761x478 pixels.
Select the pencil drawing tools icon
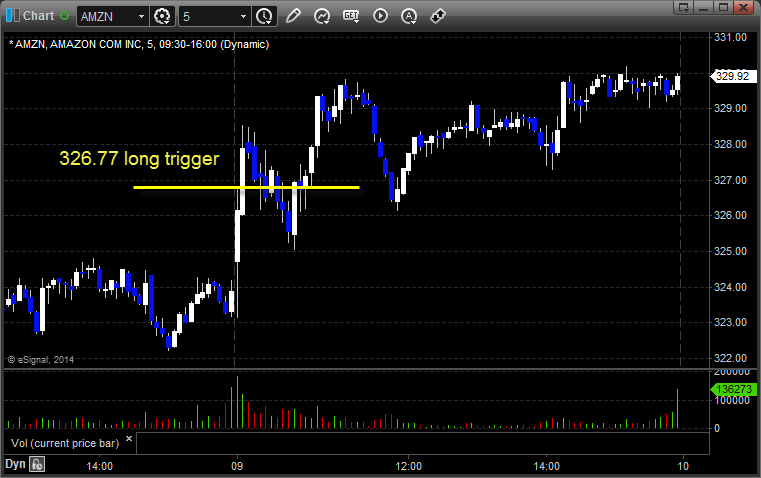click(x=293, y=16)
